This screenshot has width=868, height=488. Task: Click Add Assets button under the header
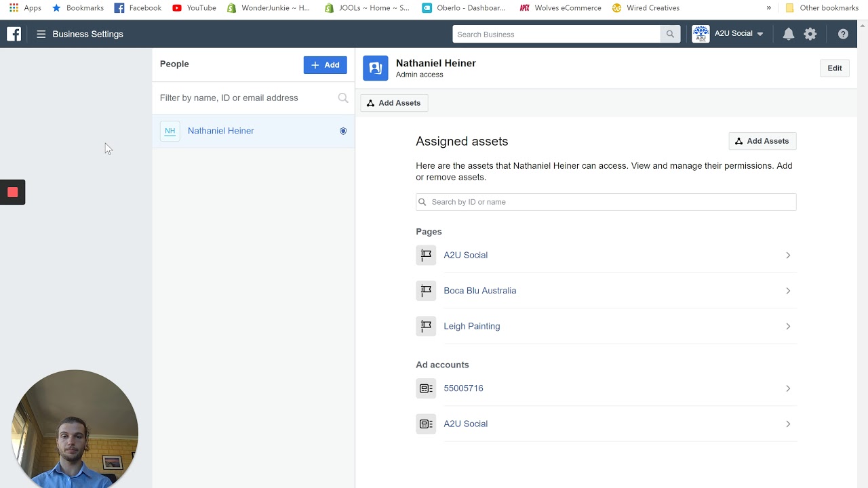tap(394, 103)
